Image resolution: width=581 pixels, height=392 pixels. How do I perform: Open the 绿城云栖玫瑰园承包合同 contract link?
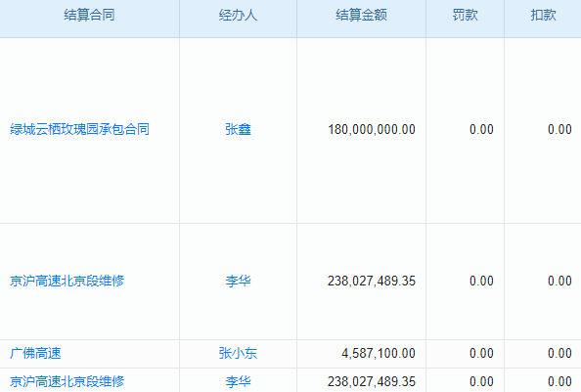tap(79, 130)
